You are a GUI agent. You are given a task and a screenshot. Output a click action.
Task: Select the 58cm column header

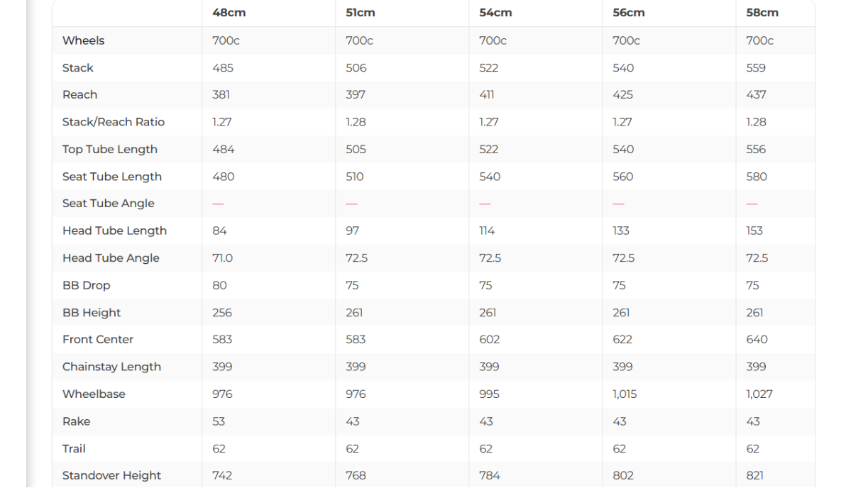click(x=762, y=13)
